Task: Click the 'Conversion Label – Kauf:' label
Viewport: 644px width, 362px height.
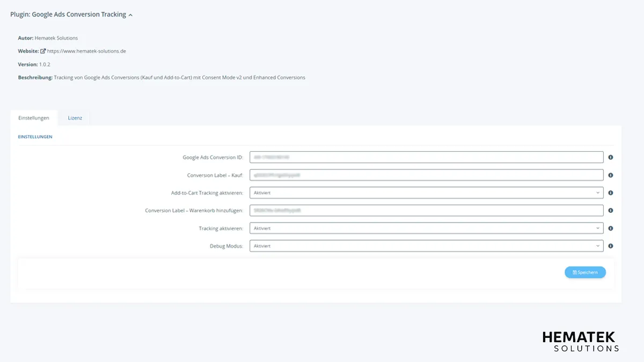Action: [215, 175]
